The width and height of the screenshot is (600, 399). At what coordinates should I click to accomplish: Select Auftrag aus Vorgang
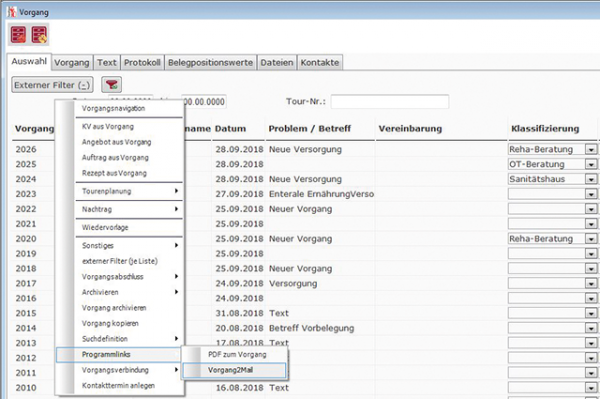click(x=115, y=158)
